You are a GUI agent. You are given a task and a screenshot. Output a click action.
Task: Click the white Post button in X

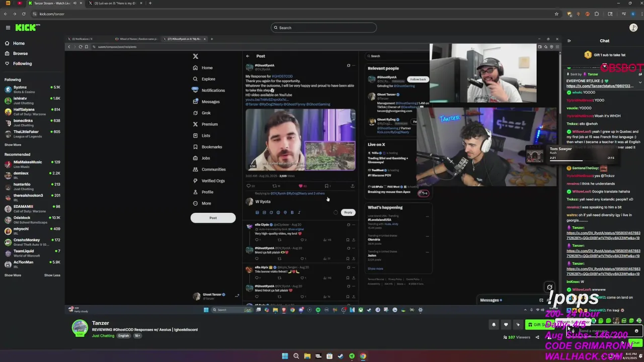click(213, 218)
